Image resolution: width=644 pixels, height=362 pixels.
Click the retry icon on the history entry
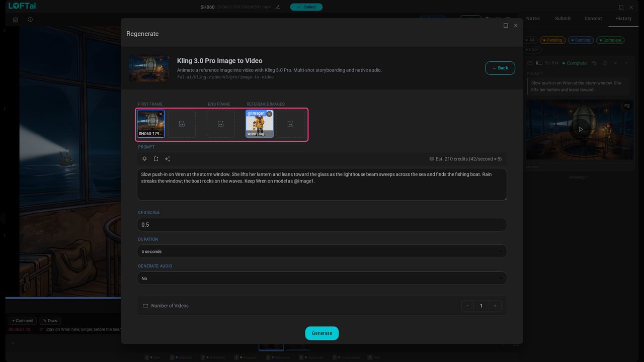pyautogui.click(x=605, y=63)
